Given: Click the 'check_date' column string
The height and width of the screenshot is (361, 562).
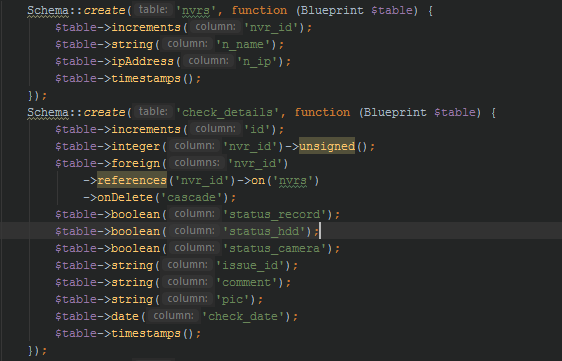Looking at the screenshot, I should coord(243,317).
